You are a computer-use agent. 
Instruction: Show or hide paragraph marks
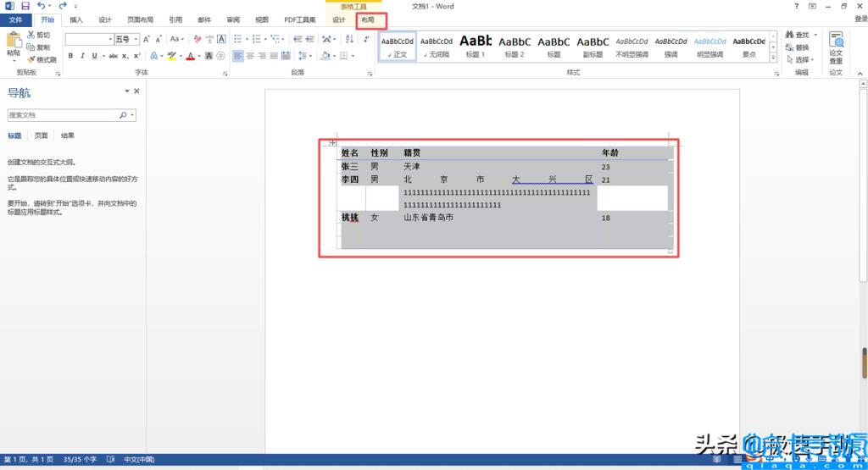coord(366,39)
